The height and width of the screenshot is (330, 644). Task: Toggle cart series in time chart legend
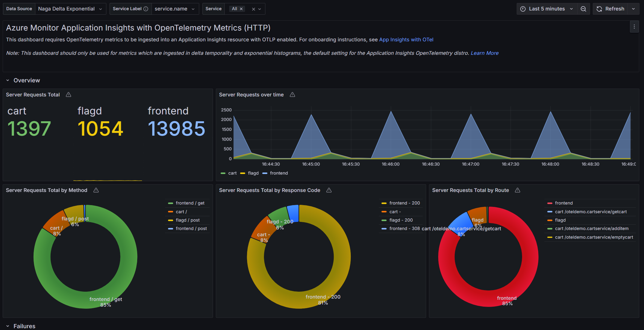(232, 173)
